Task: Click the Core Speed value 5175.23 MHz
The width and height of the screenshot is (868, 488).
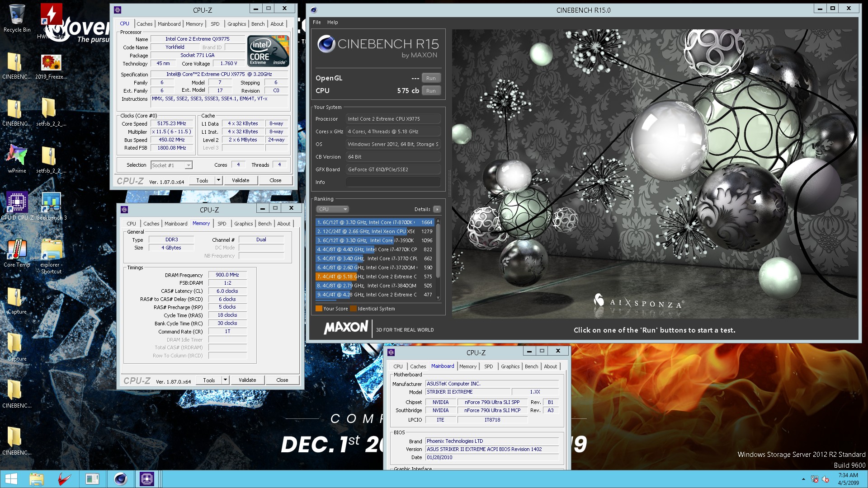Action: (172, 123)
